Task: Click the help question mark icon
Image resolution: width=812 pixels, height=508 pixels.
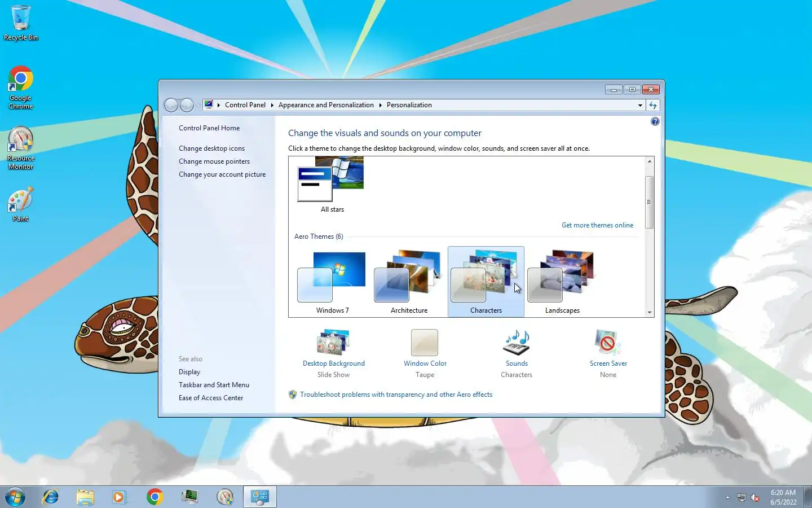Action: [655, 121]
